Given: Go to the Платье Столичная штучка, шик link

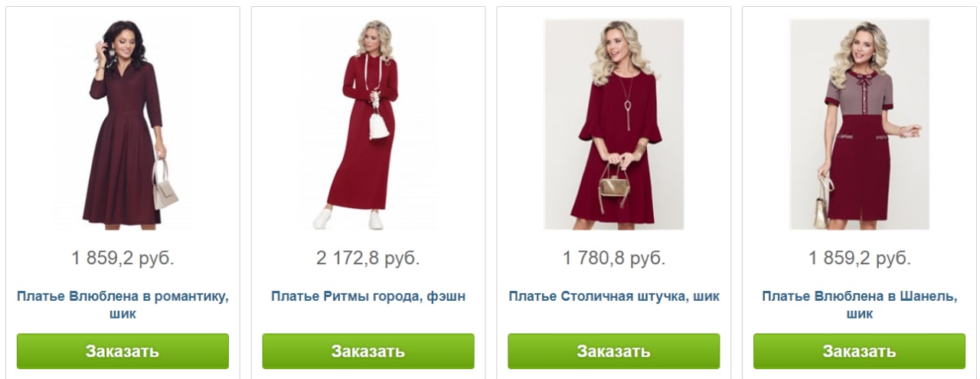Looking at the screenshot, I should click(x=614, y=296).
